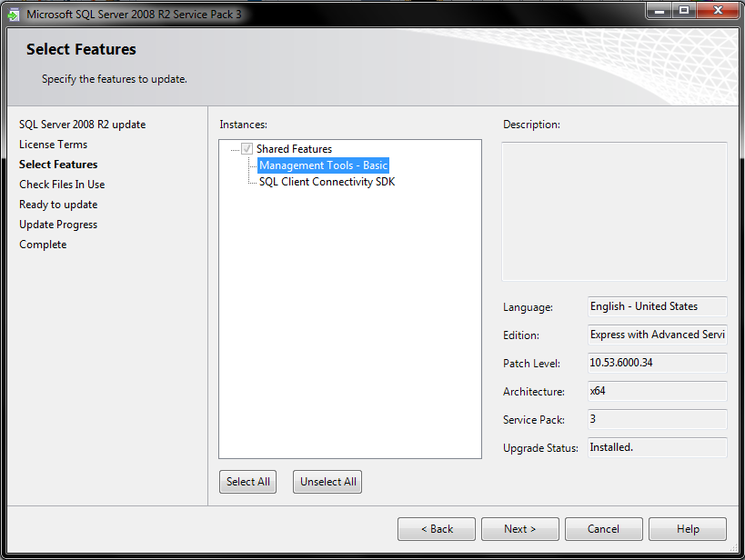Click the Patch Level field
This screenshot has width=745, height=560.
point(658,363)
